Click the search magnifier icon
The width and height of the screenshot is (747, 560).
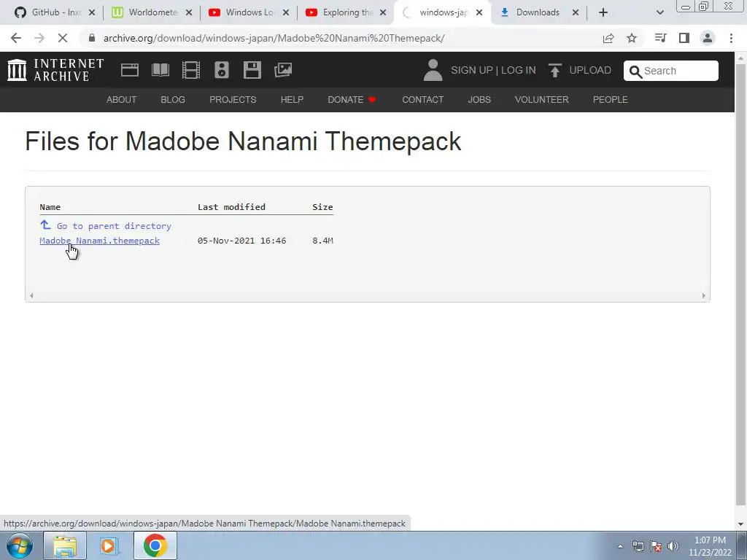click(635, 71)
